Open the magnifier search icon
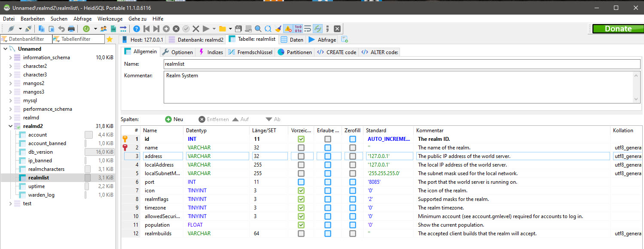 [258, 29]
